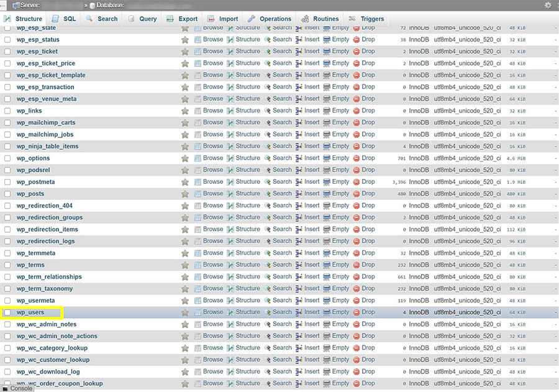Open the Operations tab
The image size is (559, 392).
270,19
